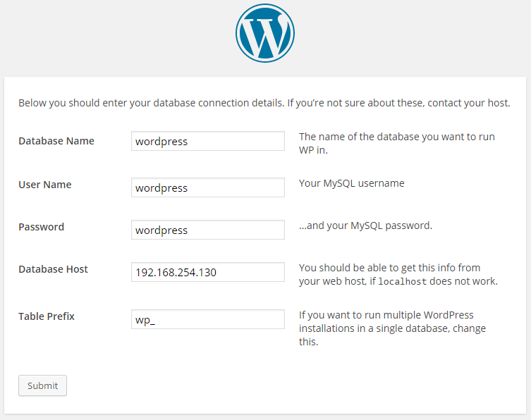Click the "Database Name" label

pos(56,141)
